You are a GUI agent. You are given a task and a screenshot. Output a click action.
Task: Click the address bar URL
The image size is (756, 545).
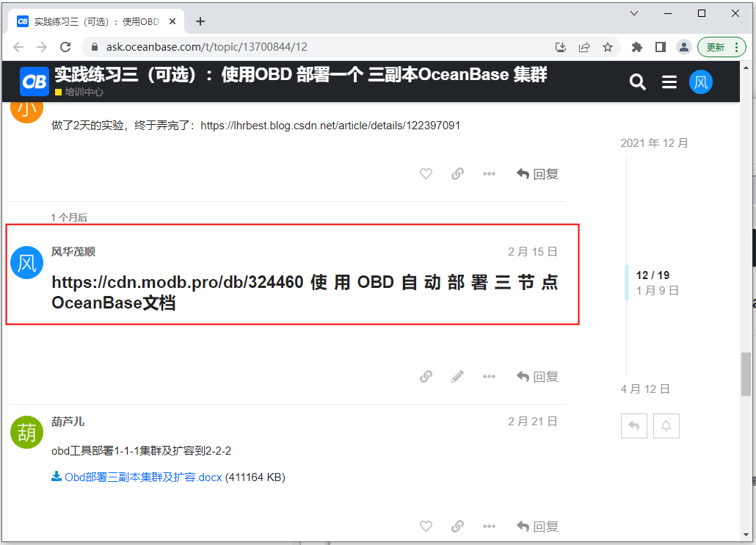206,47
